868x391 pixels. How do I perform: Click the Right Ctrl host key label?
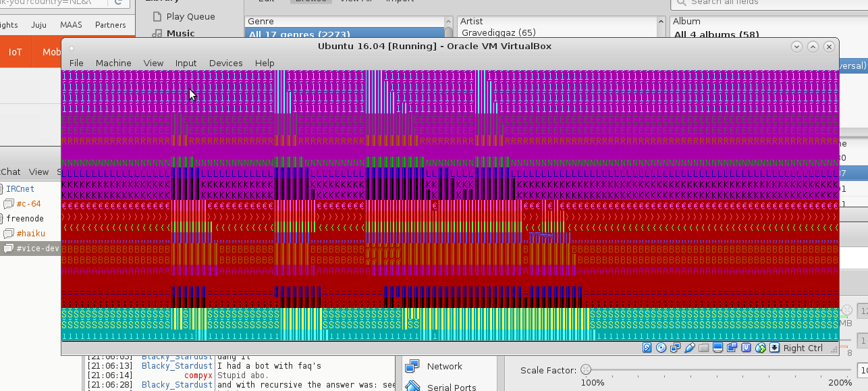(x=803, y=348)
